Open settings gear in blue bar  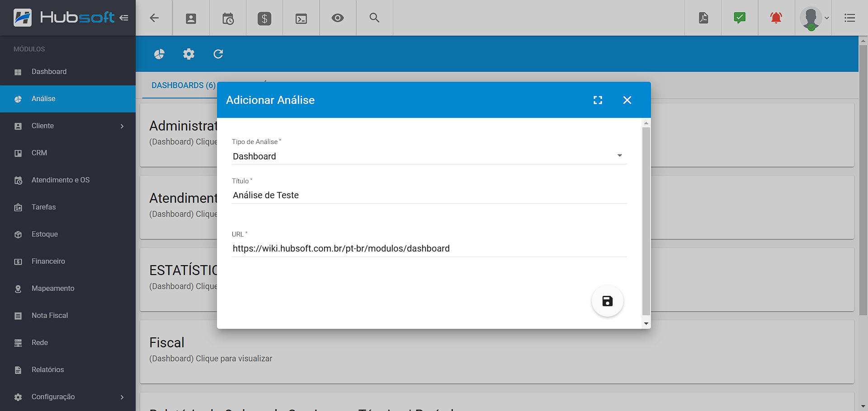(x=189, y=54)
